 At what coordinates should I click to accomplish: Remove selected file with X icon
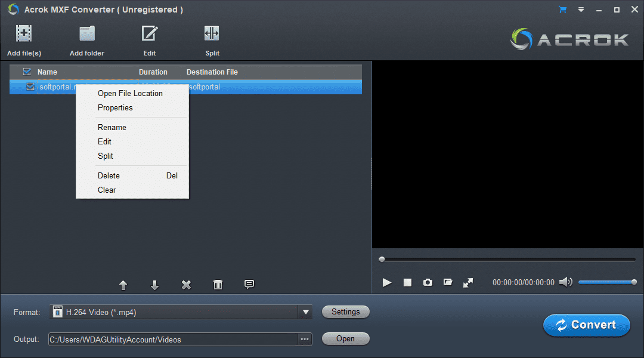[186, 285]
